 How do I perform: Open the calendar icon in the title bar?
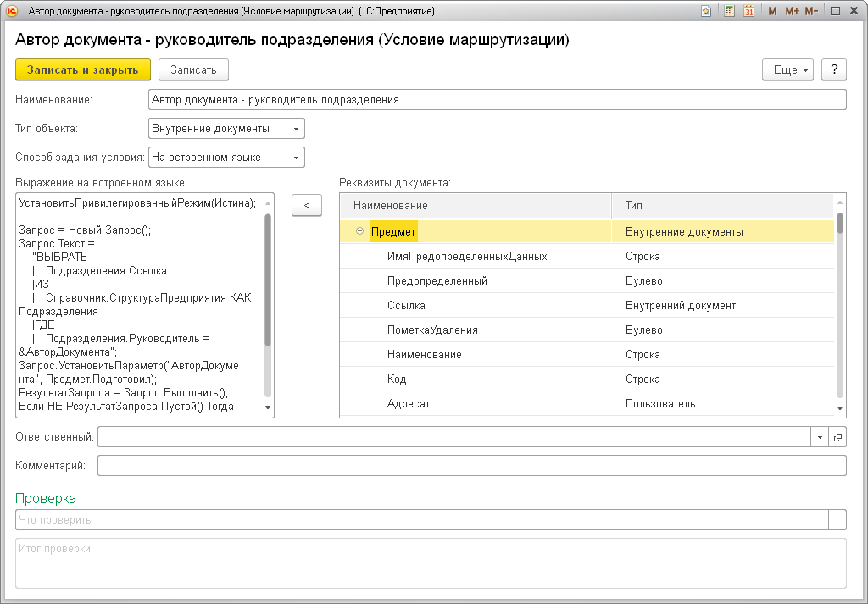[749, 11]
